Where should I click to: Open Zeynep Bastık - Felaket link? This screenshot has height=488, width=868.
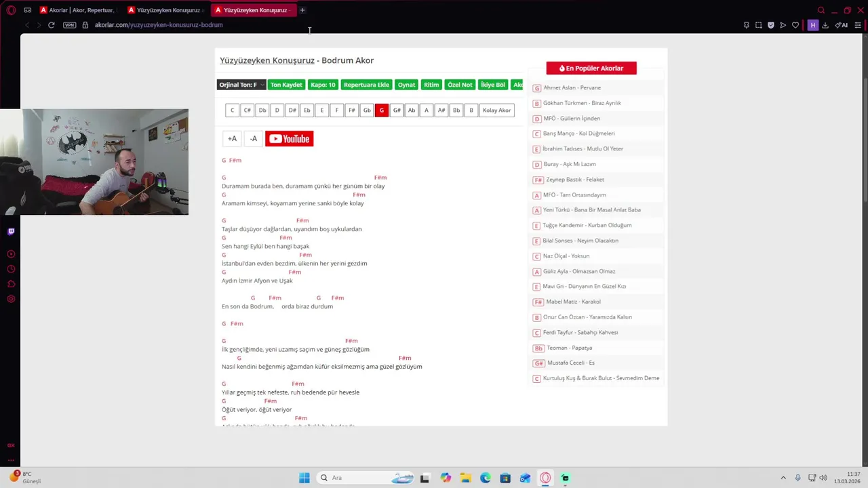(575, 180)
